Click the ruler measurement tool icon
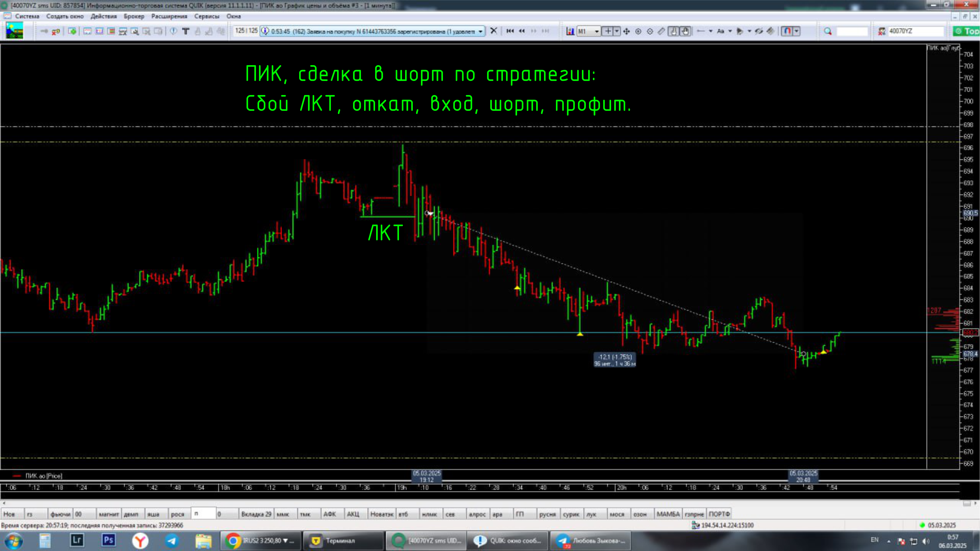 (x=661, y=31)
